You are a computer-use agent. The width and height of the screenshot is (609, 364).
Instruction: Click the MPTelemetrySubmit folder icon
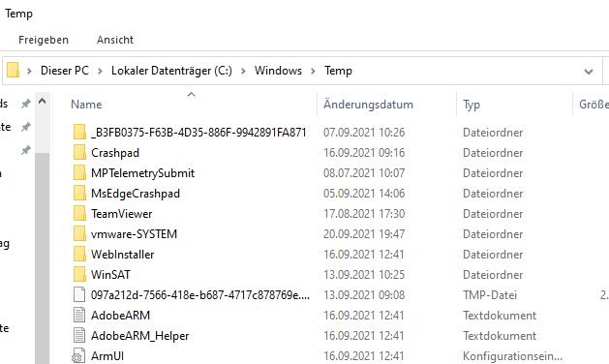tap(79, 173)
